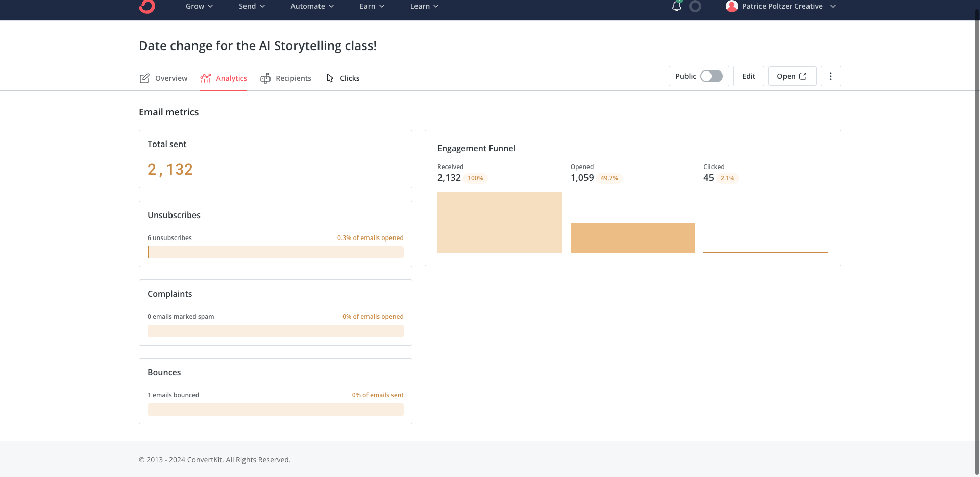Click the Overview pencil icon
Screen dimensions: 980x477
[x=144, y=78]
